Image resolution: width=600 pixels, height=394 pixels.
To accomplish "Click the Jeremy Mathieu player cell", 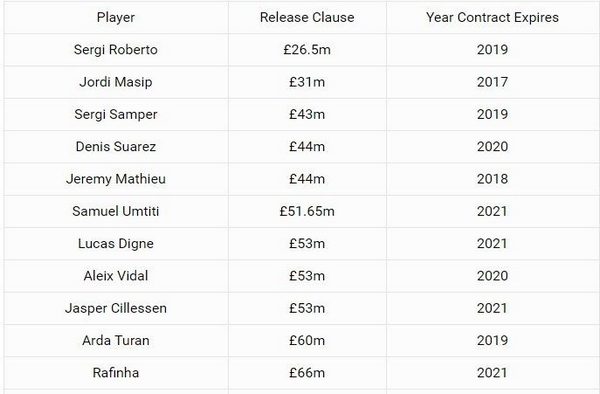I will click(x=116, y=179).
